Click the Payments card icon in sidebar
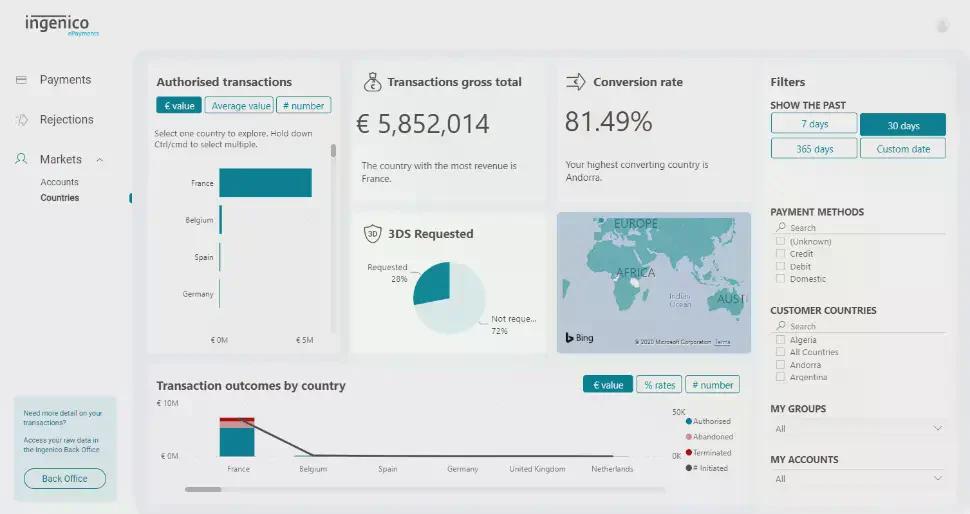Image resolution: width=970 pixels, height=514 pixels. tap(21, 80)
